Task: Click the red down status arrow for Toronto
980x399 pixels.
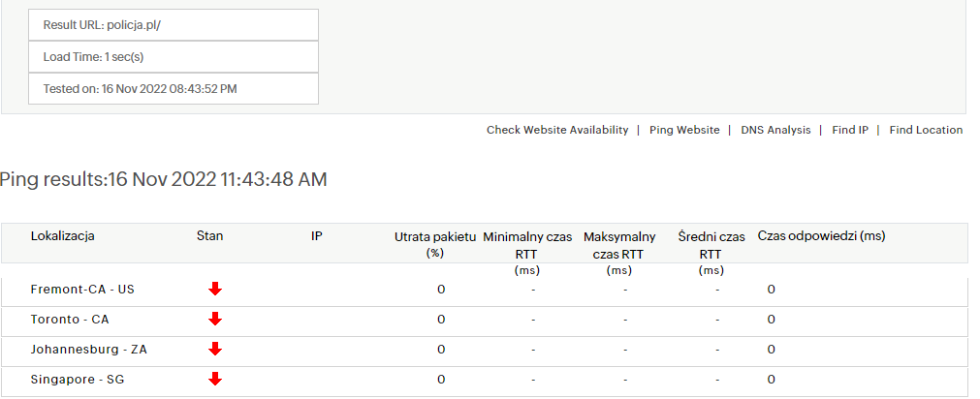Action: coord(215,319)
